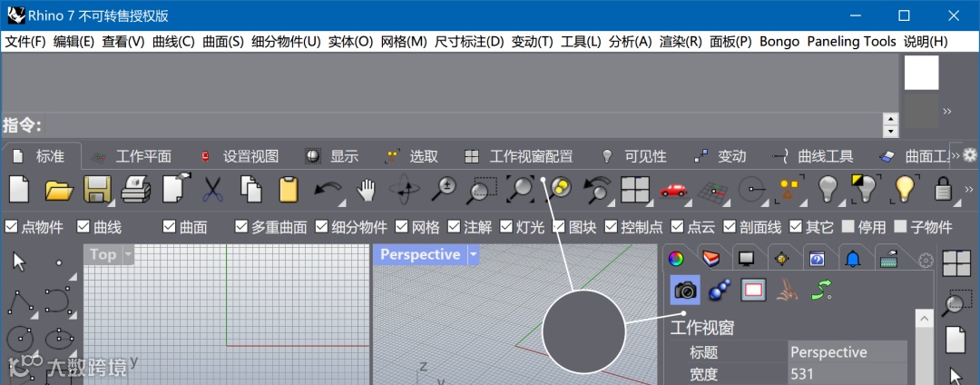This screenshot has width=980, height=385.
Task: Click four-viewports icon in right sidebar
Action: [955, 262]
